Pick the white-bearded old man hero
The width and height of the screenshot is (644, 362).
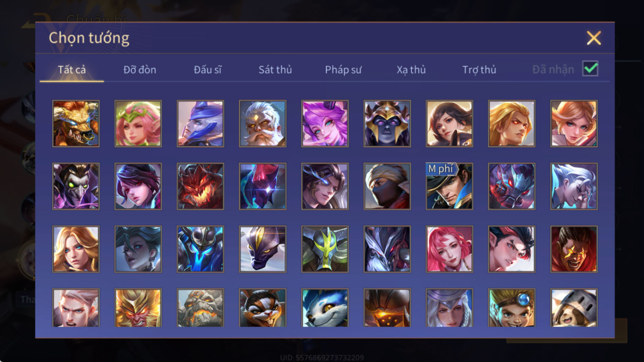pyautogui.click(x=263, y=124)
